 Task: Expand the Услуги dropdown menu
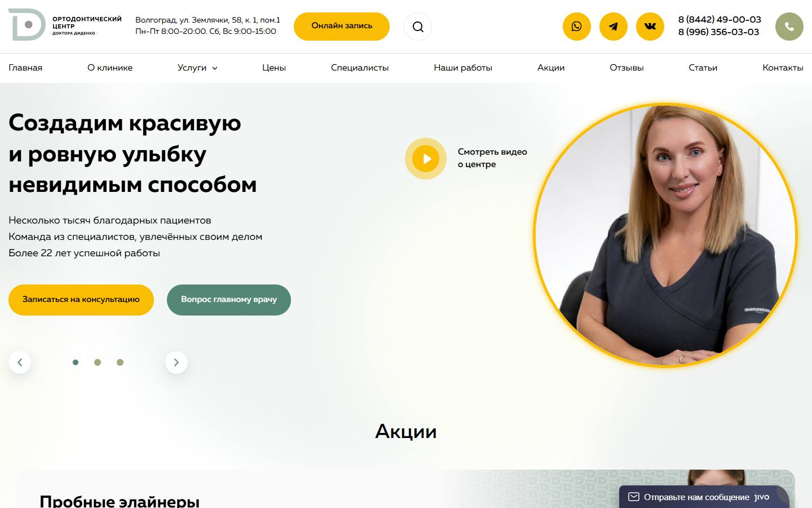tap(197, 68)
